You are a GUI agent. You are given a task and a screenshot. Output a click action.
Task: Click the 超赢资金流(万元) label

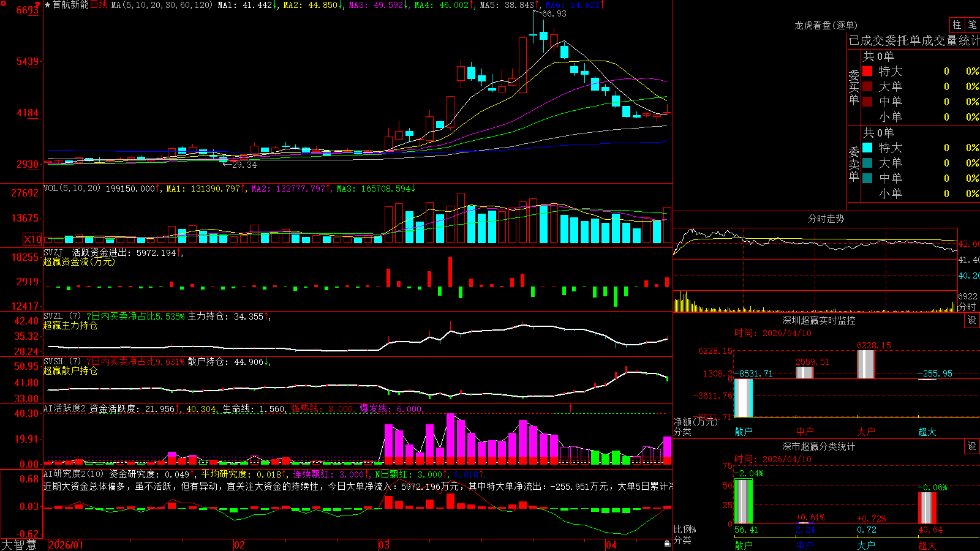(79, 261)
